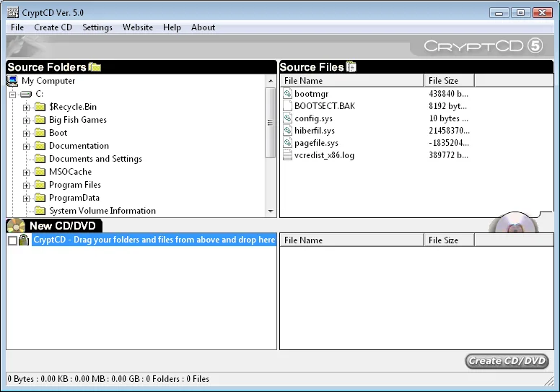560x392 pixels.
Task: Click the My Computer icon in tree
Action: 12,80
